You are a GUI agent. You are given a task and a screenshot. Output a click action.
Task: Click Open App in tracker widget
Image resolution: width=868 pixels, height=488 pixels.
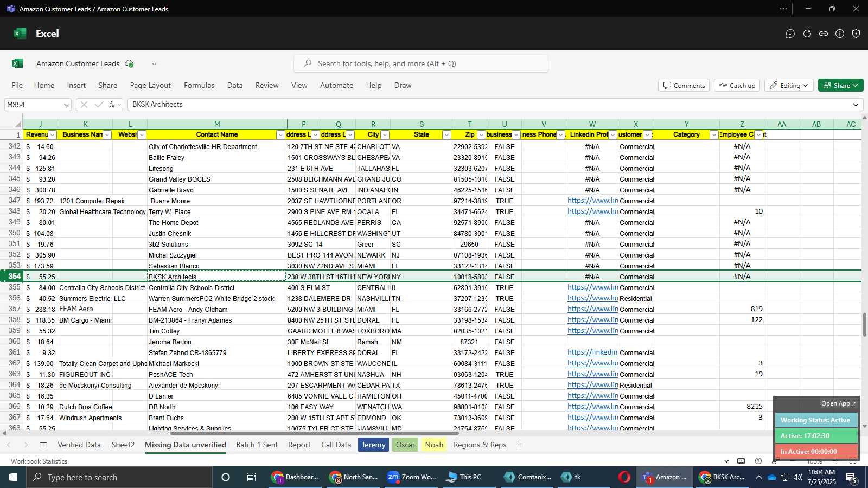pyautogui.click(x=838, y=403)
